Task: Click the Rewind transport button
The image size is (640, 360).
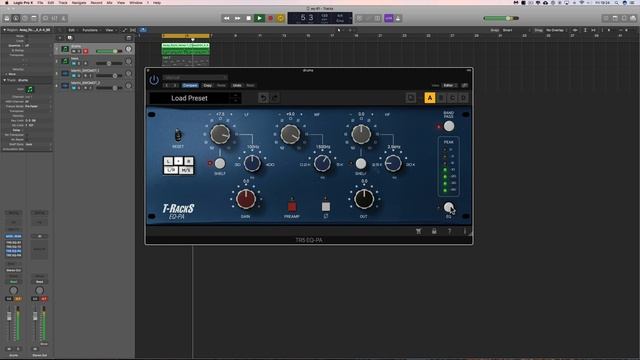Action: (227, 18)
